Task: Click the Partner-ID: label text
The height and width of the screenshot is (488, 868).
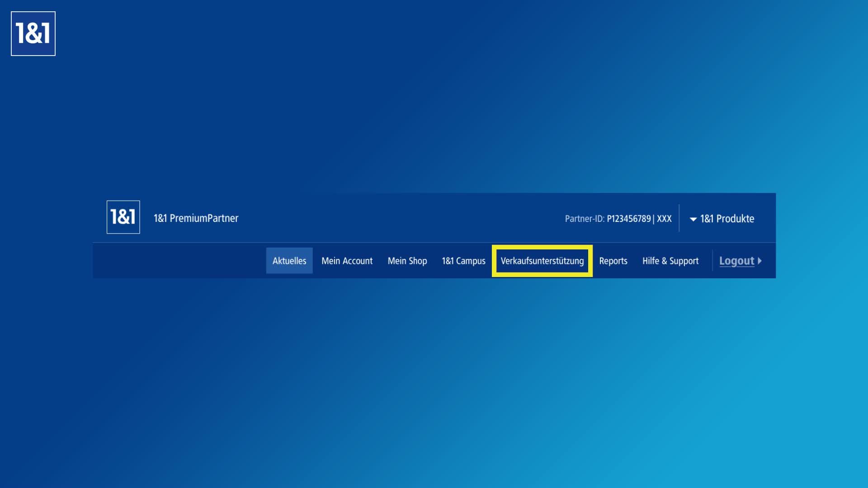Action: pyautogui.click(x=584, y=219)
